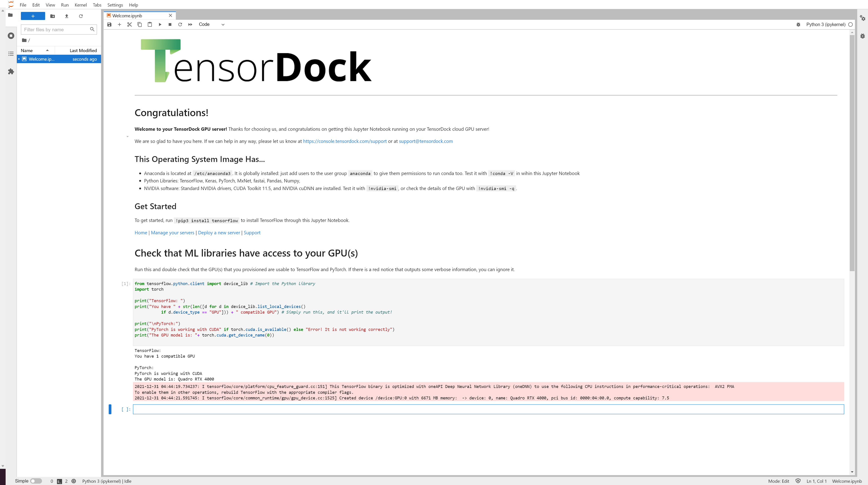This screenshot has width=868, height=485.
Task: Save the notebook with the disk icon
Action: coord(109,24)
